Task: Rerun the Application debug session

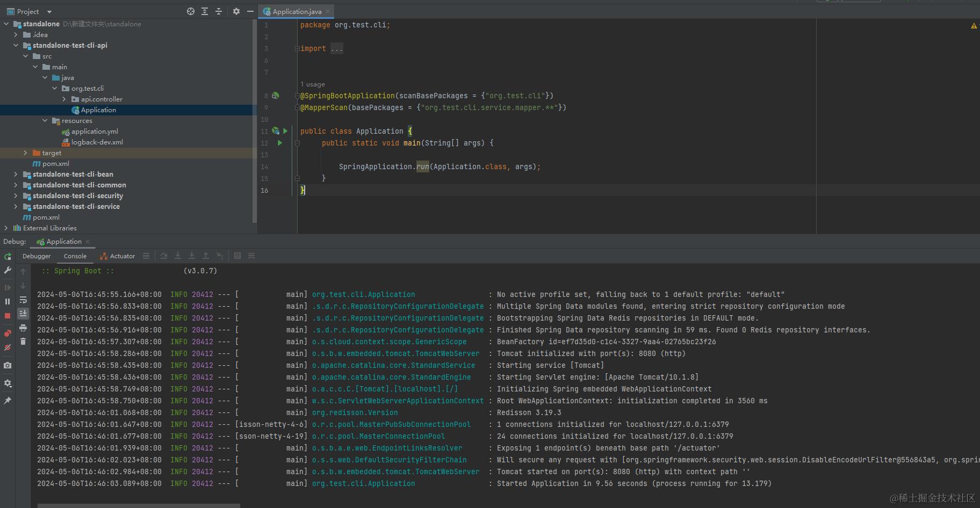Action: pyautogui.click(x=8, y=257)
